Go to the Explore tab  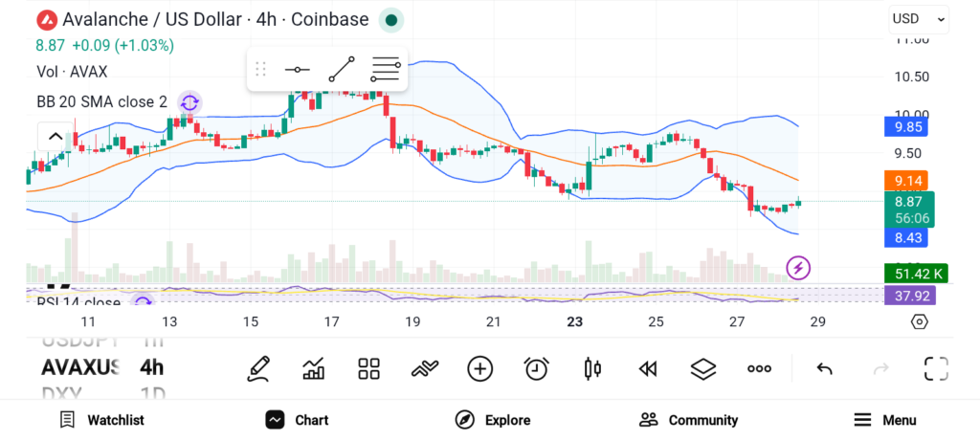[492, 420]
